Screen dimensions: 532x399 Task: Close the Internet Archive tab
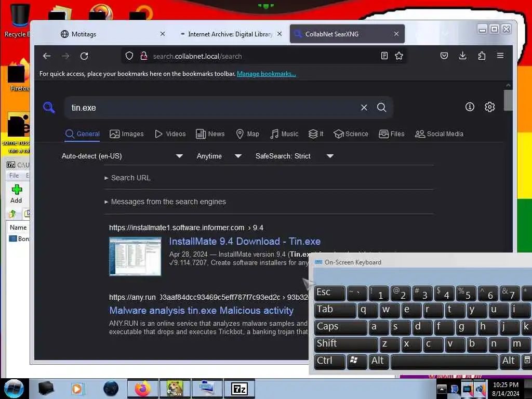pos(279,34)
